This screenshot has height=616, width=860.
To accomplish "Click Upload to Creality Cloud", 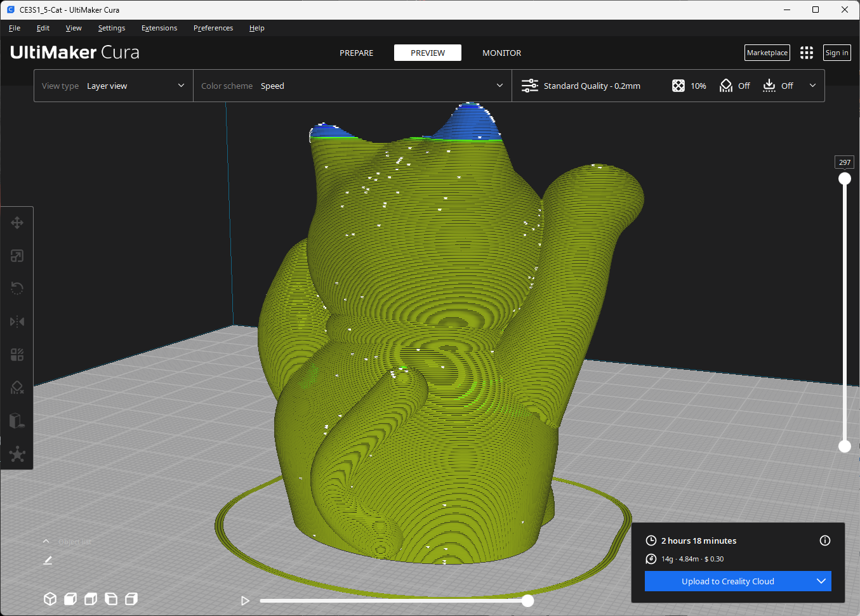I will click(x=728, y=581).
